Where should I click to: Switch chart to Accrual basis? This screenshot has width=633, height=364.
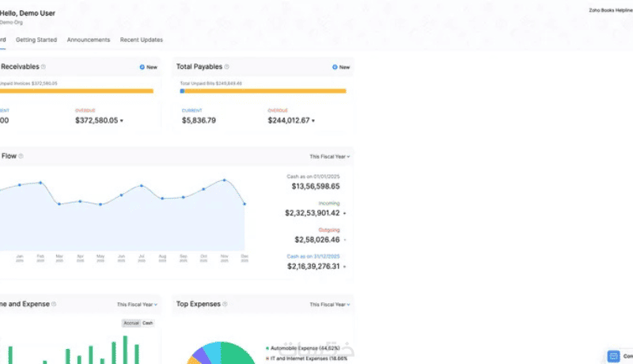(x=131, y=323)
